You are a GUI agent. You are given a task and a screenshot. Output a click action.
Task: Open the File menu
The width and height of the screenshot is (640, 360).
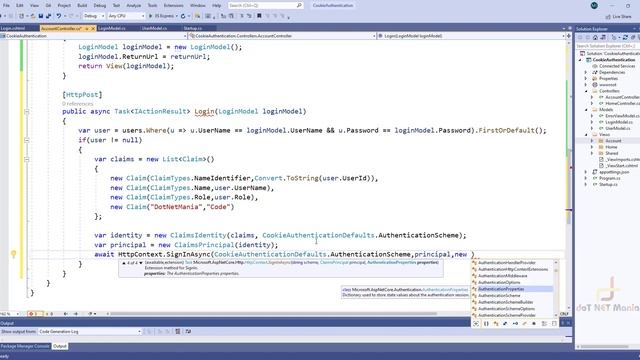[x=6, y=5]
